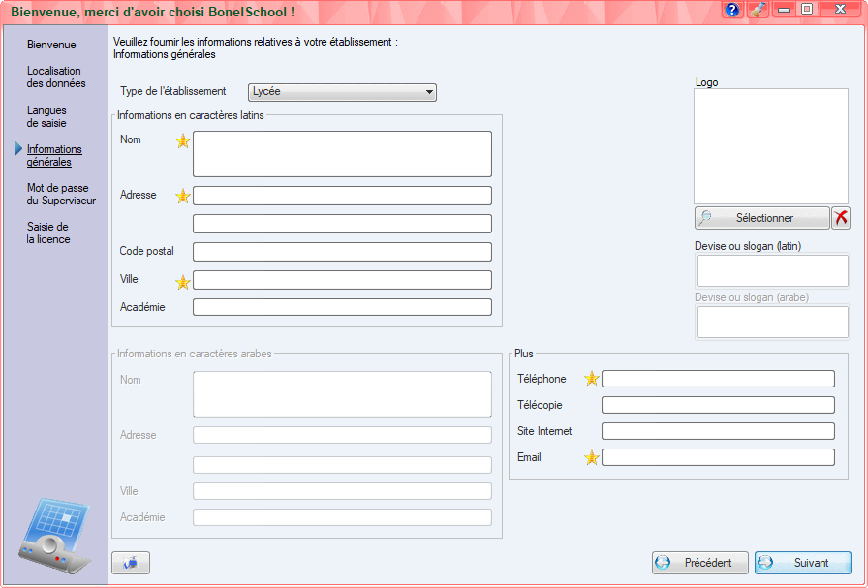Open the Langues de saisie step
Image resolution: width=868 pixels, height=588 pixels.
click(x=46, y=117)
